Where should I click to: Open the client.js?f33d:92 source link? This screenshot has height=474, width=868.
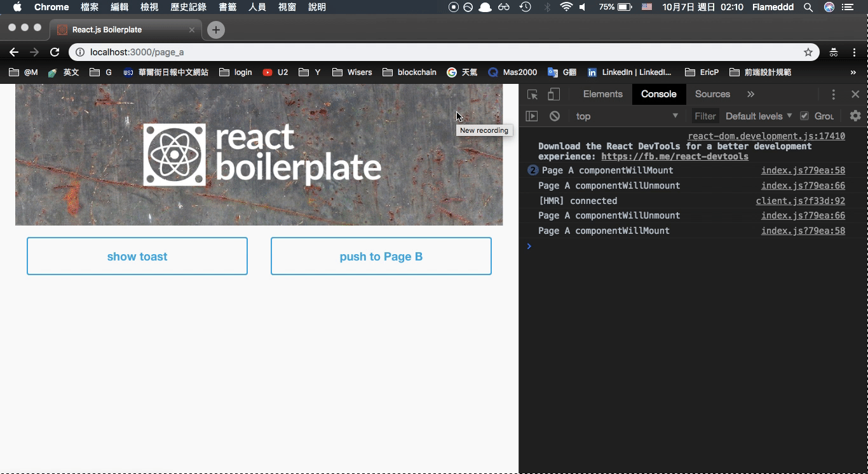801,201
